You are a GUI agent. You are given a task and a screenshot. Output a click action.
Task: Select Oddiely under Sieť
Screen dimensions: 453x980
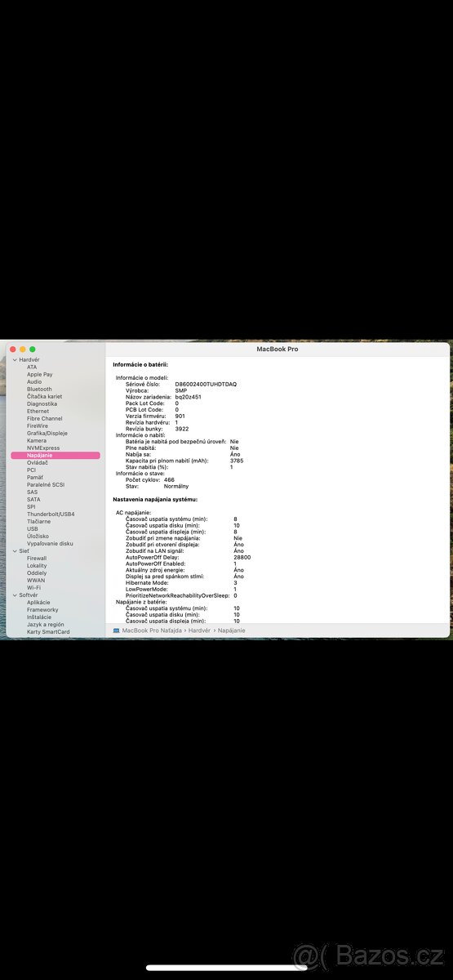37,573
